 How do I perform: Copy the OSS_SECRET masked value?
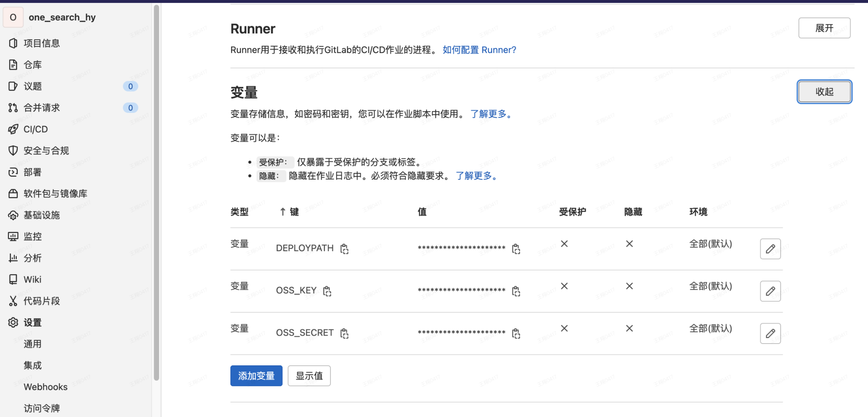[516, 333]
